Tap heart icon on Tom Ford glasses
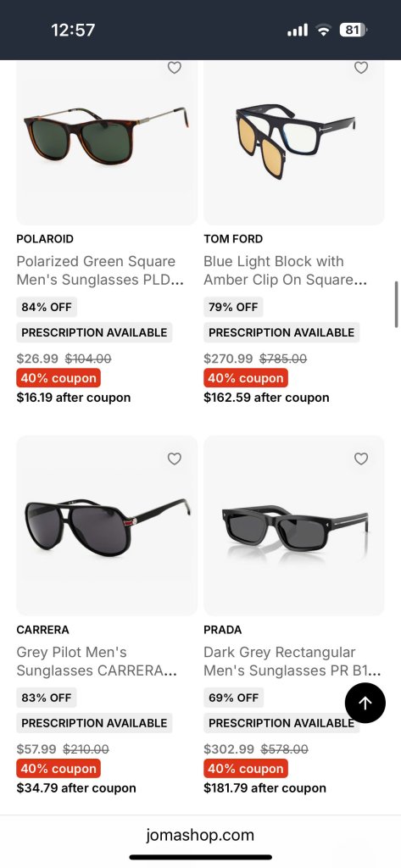Viewport: 401px width, 868px height. (361, 68)
